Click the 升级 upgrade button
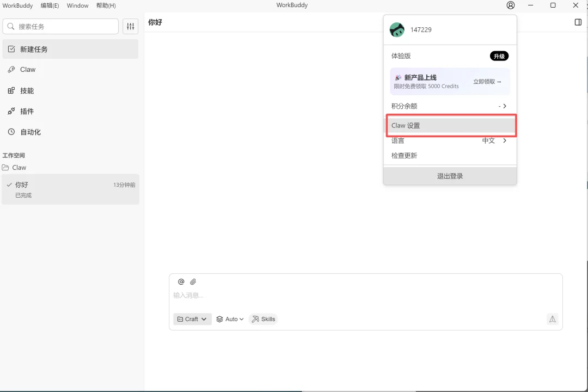The image size is (588, 392). tap(499, 56)
